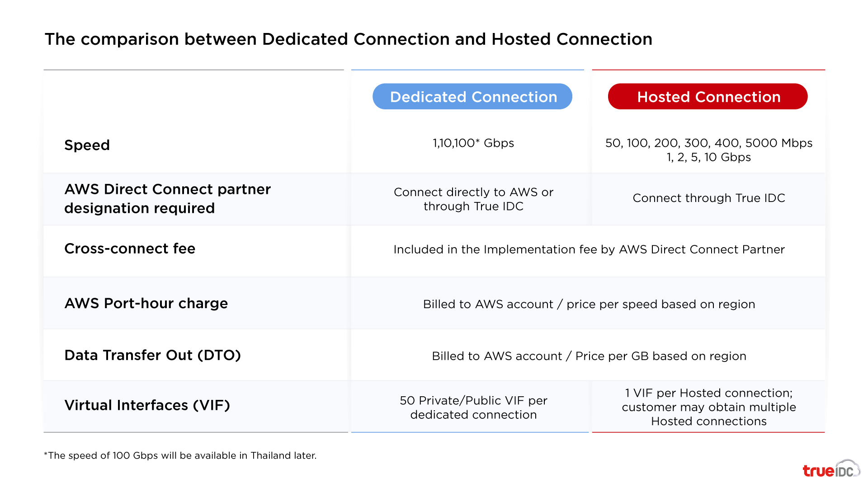Select the blue Dedicated Connection header badge
The image size is (868, 488).
pos(472,96)
